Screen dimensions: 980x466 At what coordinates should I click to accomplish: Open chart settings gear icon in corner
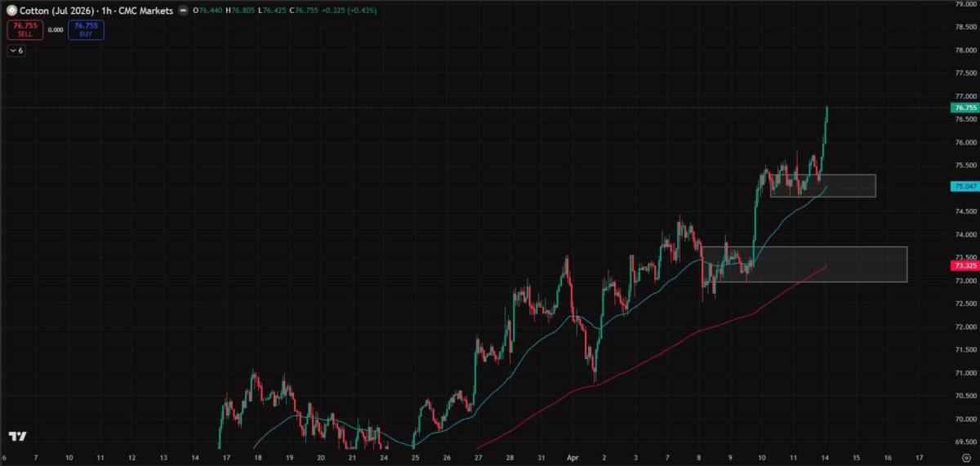(x=965, y=458)
